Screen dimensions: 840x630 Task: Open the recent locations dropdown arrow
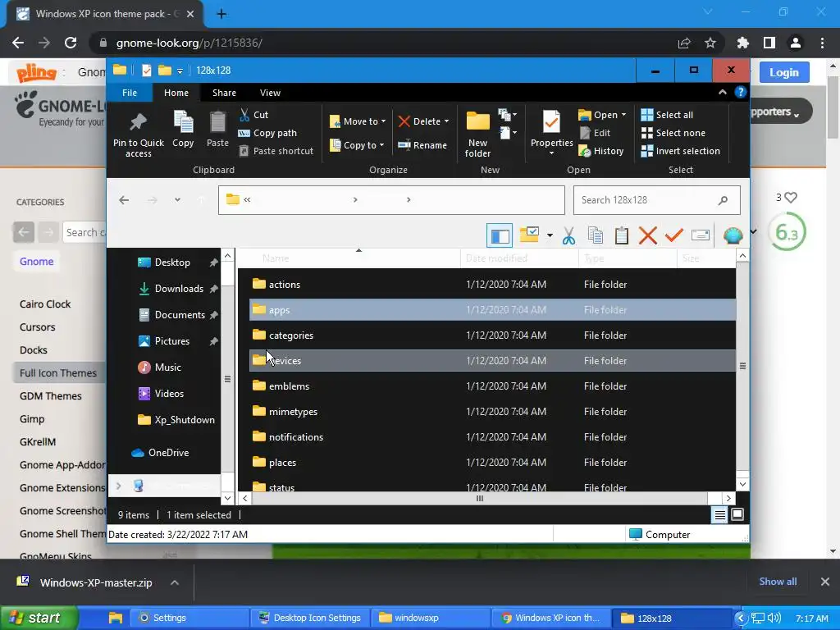coord(177,200)
